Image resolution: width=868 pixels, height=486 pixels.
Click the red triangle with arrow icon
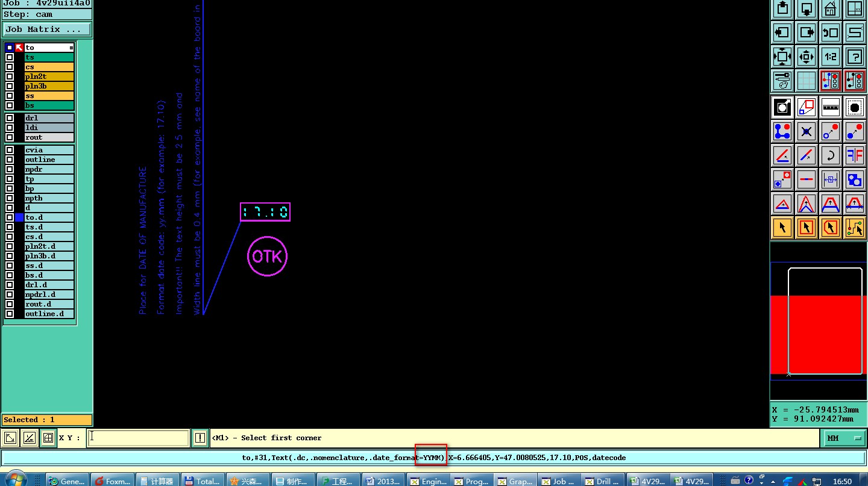tap(782, 204)
